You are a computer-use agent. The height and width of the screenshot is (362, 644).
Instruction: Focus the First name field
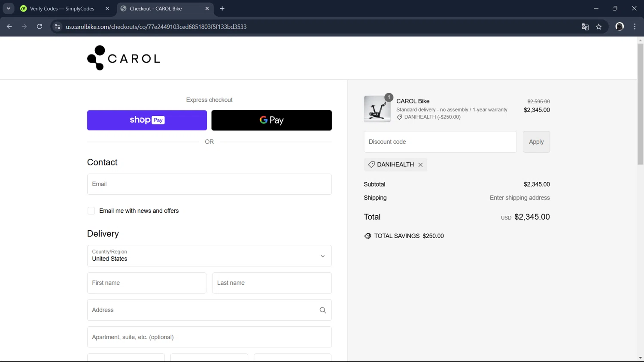click(x=147, y=283)
